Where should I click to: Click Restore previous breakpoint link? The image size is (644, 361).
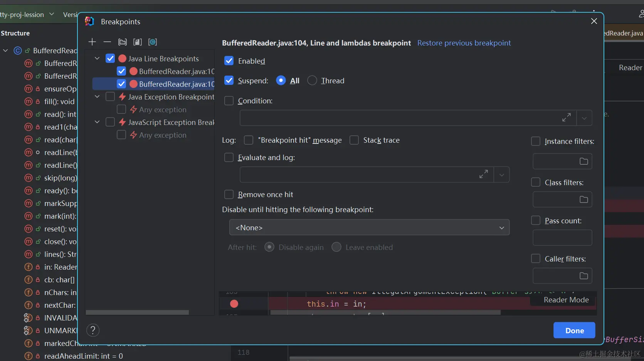pyautogui.click(x=464, y=43)
